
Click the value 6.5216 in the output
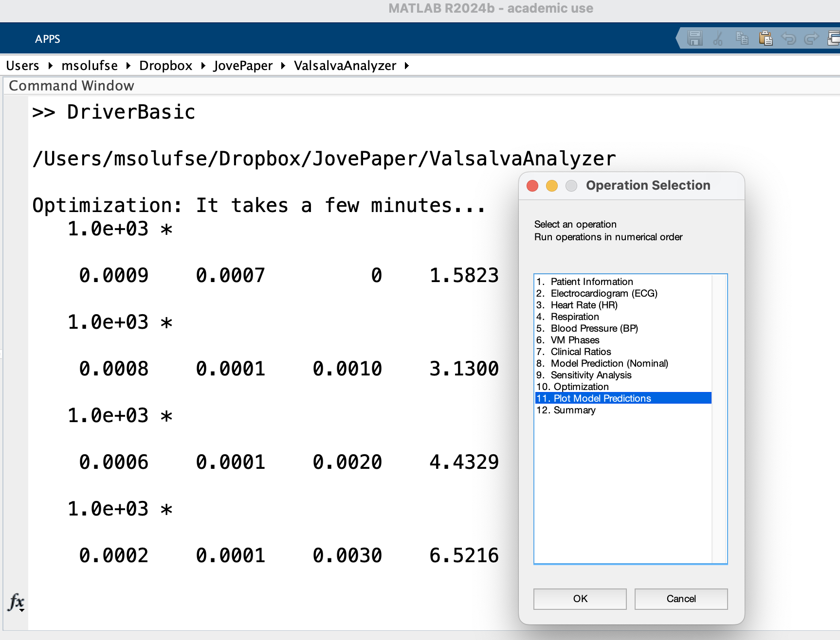point(464,556)
